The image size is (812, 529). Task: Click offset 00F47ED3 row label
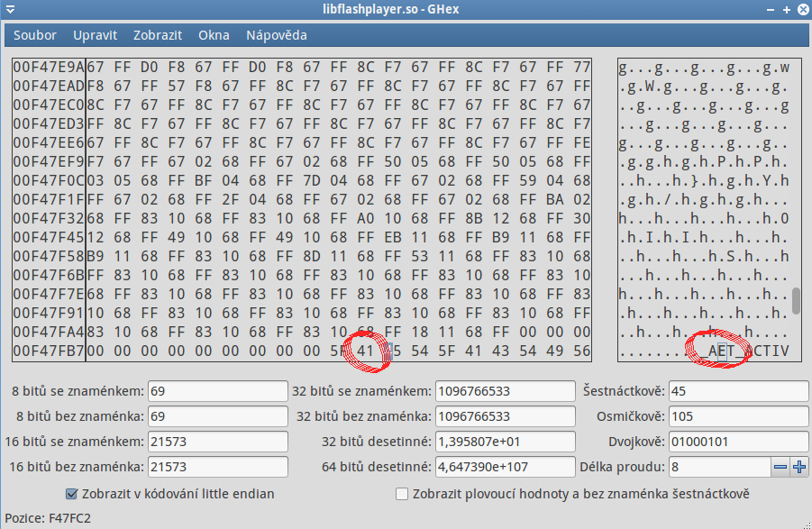coord(49,124)
